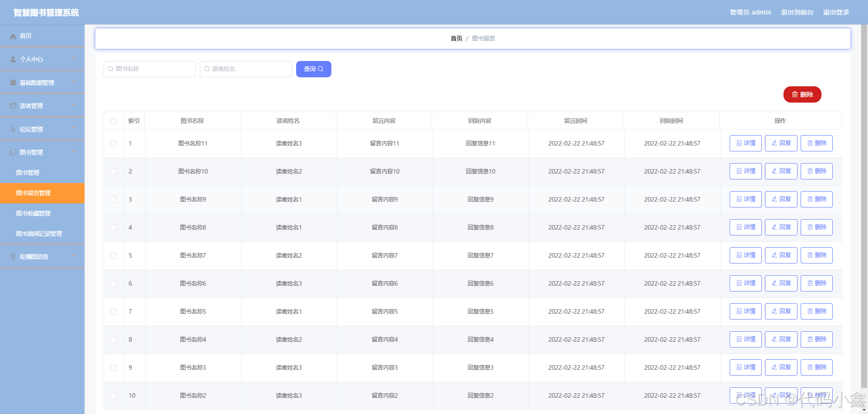The width and height of the screenshot is (868, 414).
Task: Tick the checkbox for row 图书名称9
Action: point(113,199)
